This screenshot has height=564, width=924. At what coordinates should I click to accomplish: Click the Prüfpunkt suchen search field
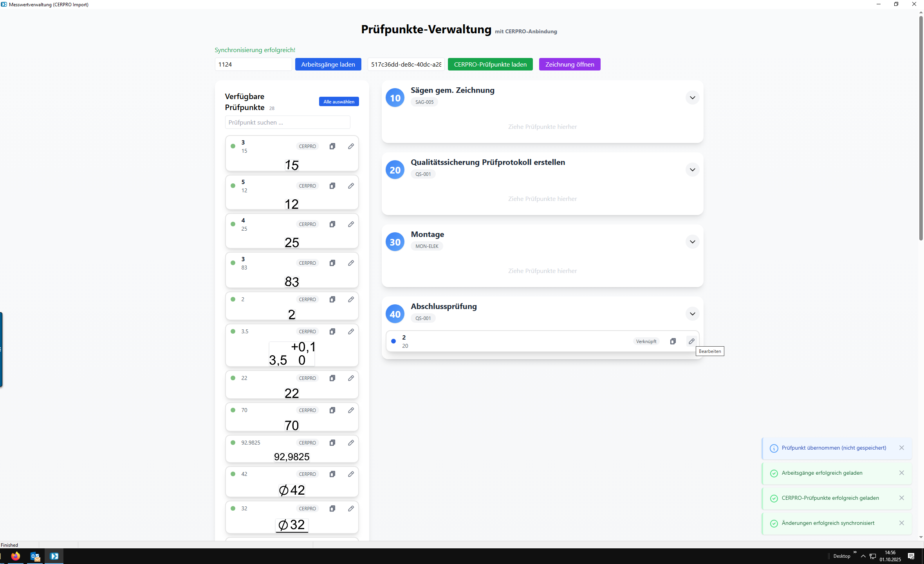point(287,122)
